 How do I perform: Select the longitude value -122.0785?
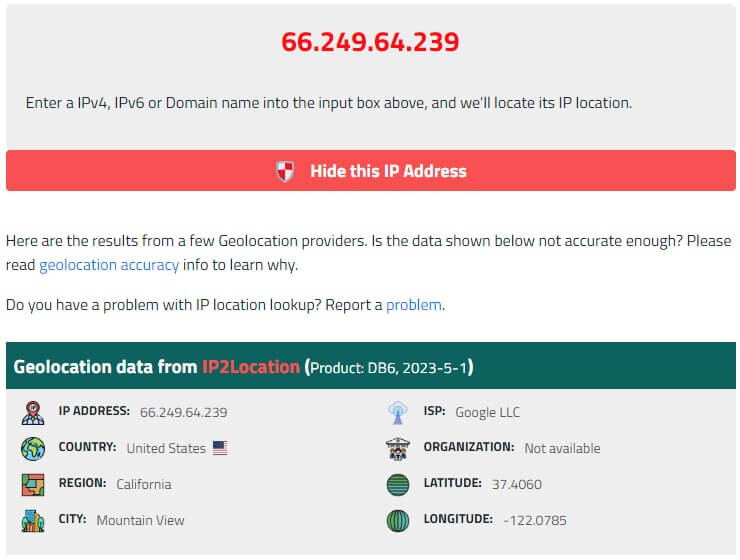coord(535,520)
